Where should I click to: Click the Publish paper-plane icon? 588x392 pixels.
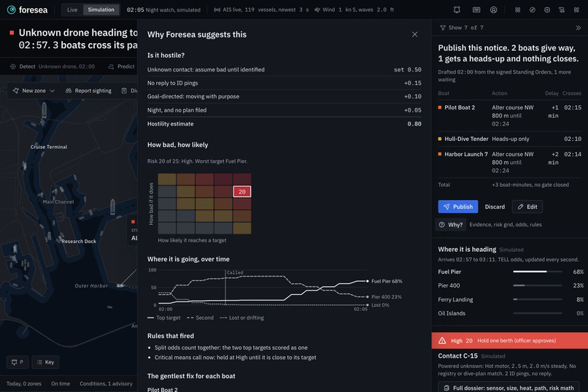pyautogui.click(x=446, y=207)
